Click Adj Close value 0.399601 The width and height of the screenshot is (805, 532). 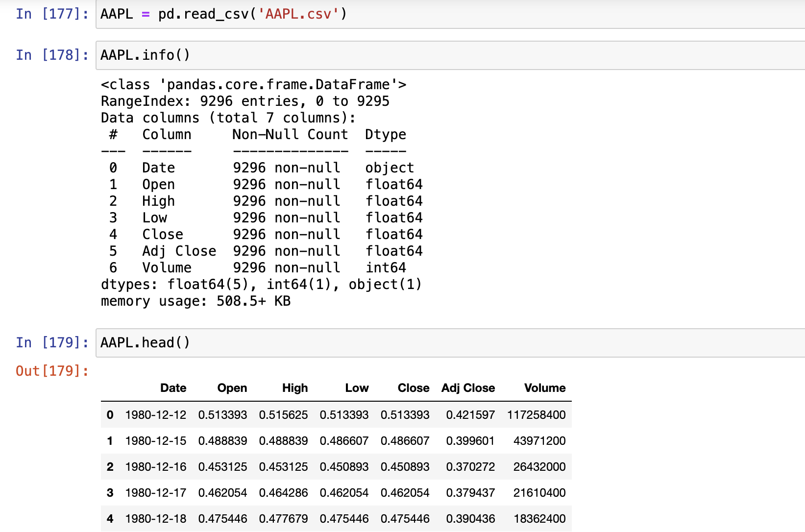pos(470,441)
